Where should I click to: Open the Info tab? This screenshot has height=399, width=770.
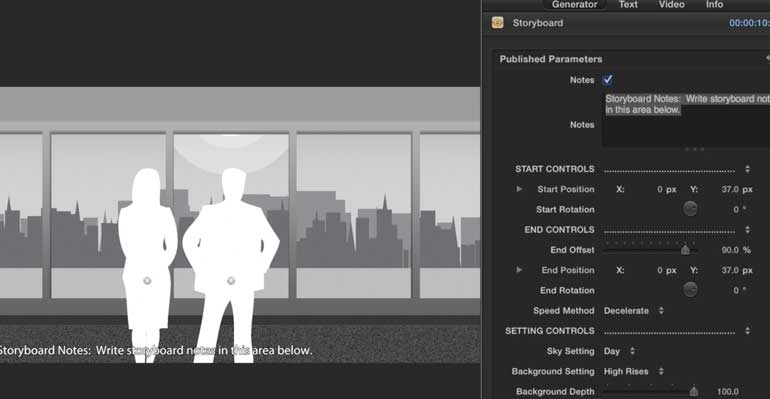pyautogui.click(x=715, y=4)
